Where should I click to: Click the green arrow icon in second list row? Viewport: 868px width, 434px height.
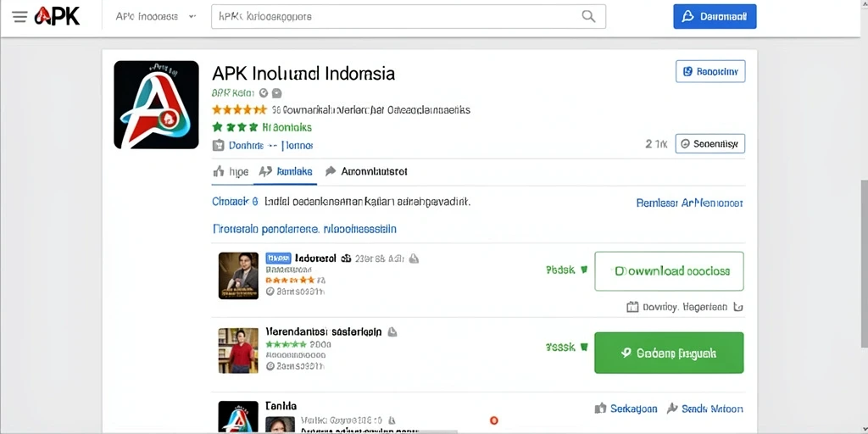[x=583, y=348]
